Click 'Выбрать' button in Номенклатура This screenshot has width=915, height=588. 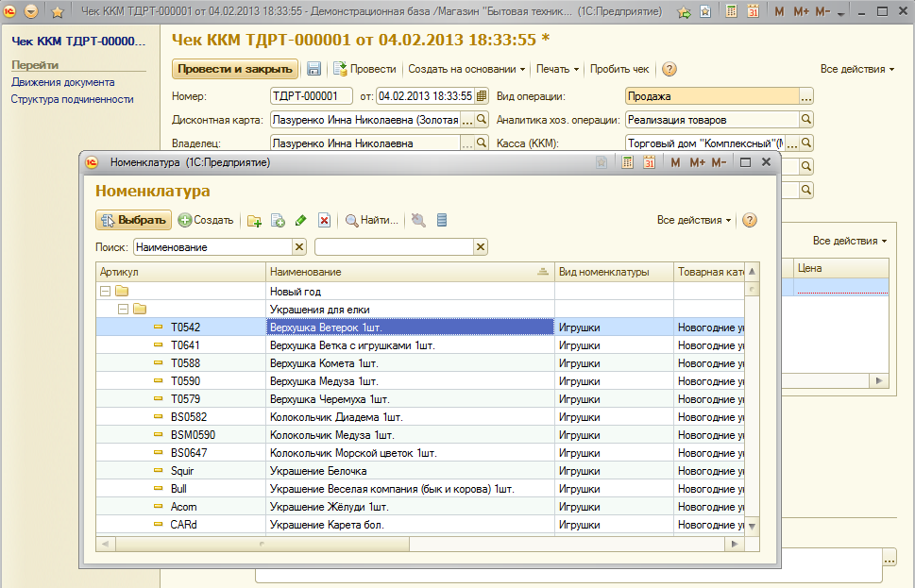tap(134, 220)
